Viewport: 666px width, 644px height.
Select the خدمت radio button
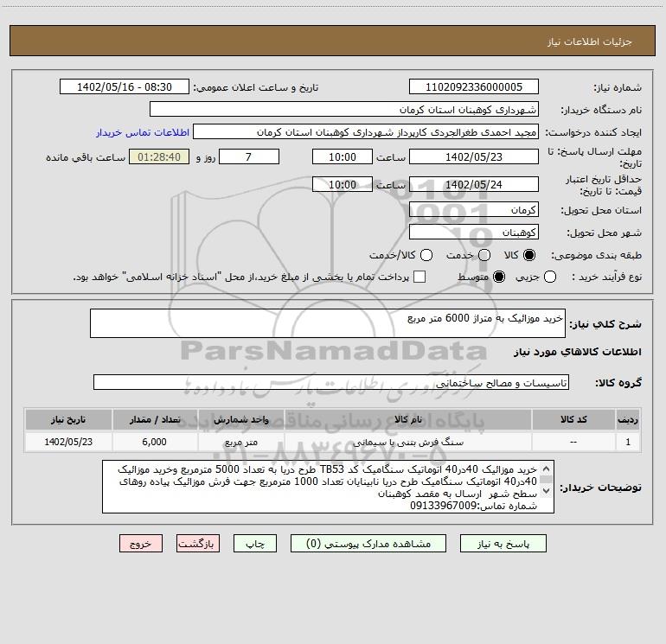click(484, 255)
